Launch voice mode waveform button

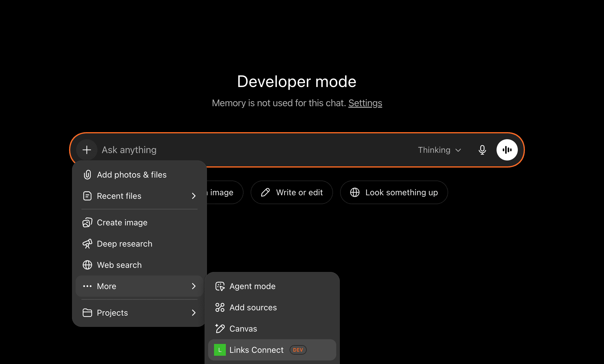[x=507, y=150]
